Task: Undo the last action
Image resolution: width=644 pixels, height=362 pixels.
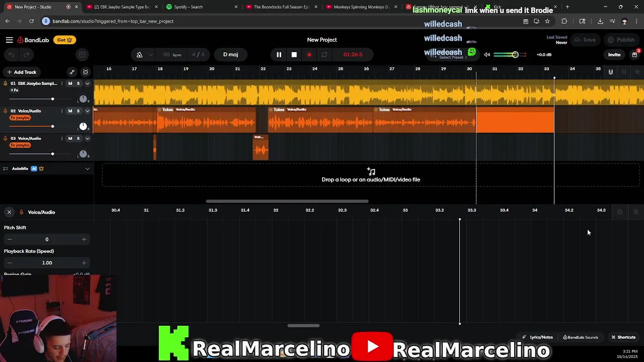Action: pyautogui.click(x=12, y=54)
